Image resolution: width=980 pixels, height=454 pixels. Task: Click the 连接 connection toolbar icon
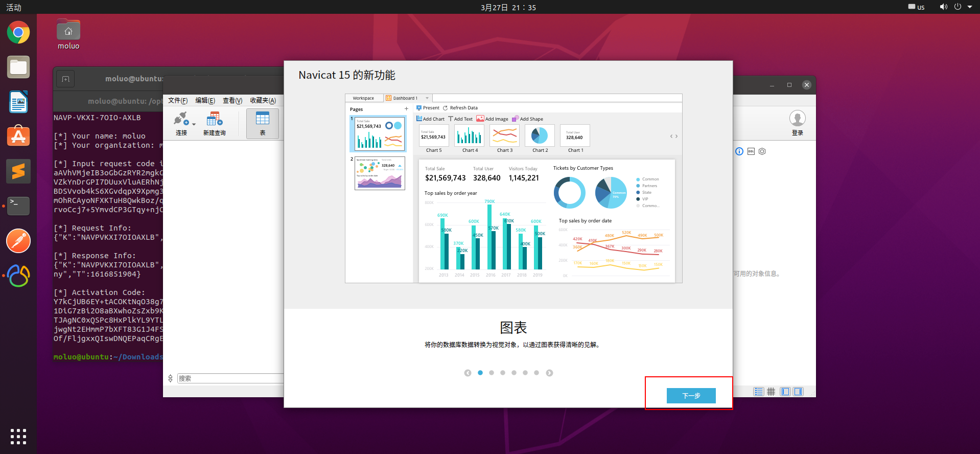181,123
